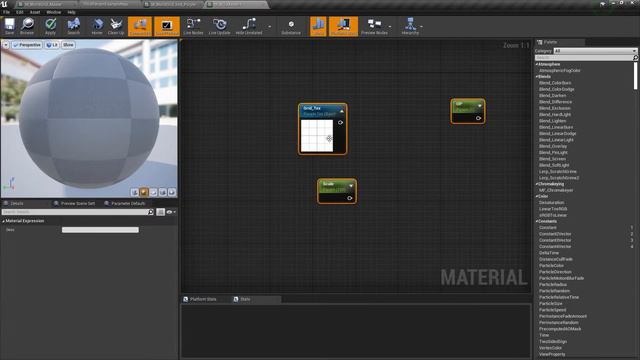Open the Asset menu

point(35,12)
